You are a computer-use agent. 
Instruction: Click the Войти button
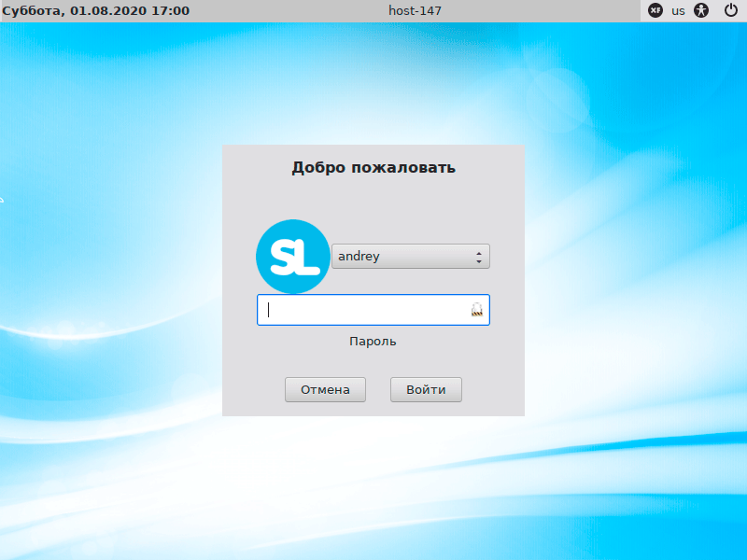[426, 390]
